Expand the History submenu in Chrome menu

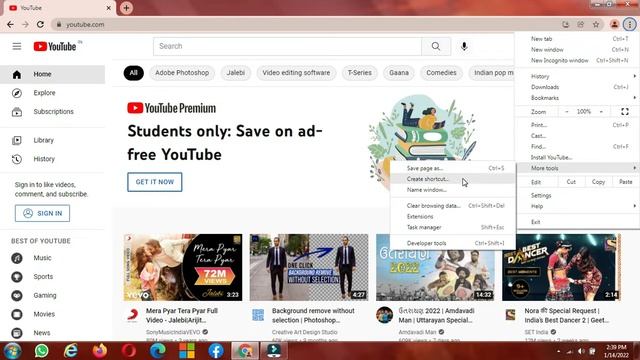(578, 76)
